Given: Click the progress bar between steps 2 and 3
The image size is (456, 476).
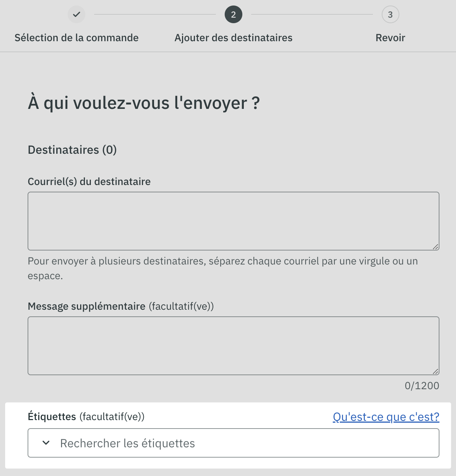Looking at the screenshot, I should (312, 14).
